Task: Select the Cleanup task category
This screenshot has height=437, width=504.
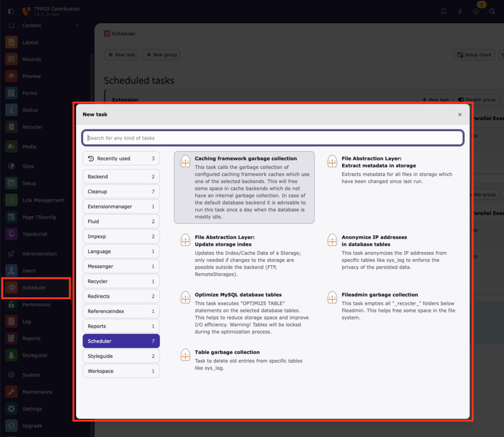Action: 121,192
